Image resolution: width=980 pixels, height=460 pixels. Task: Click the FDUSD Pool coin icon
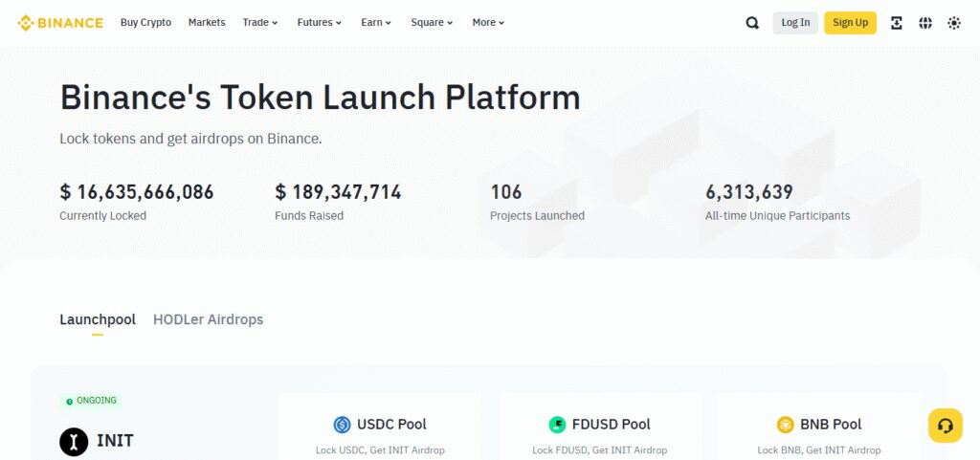click(x=558, y=425)
